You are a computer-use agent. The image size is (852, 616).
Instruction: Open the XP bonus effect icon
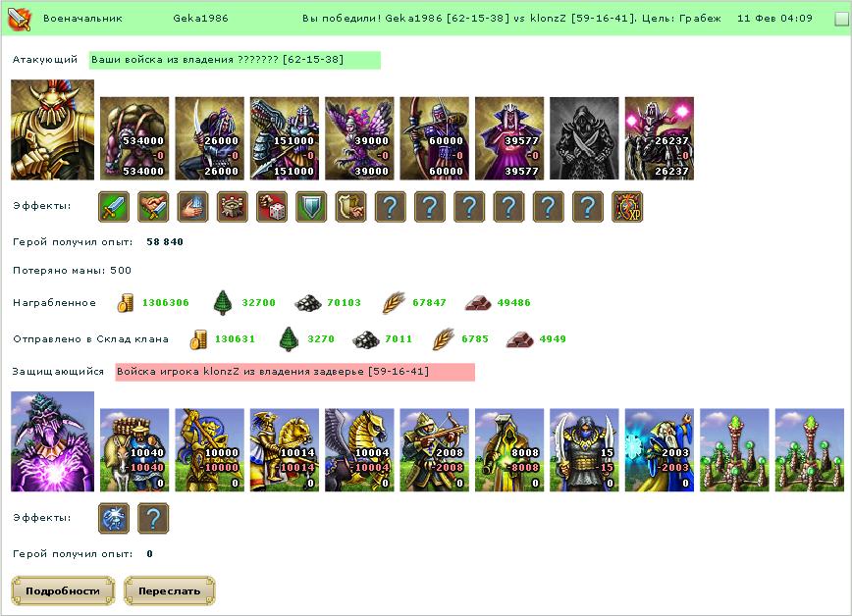point(627,206)
